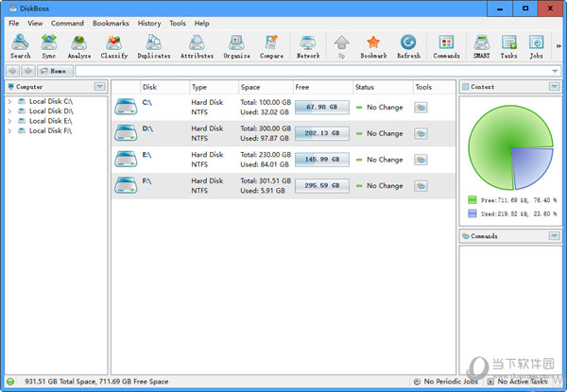
Task: Open the Command menu
Action: pyautogui.click(x=67, y=23)
